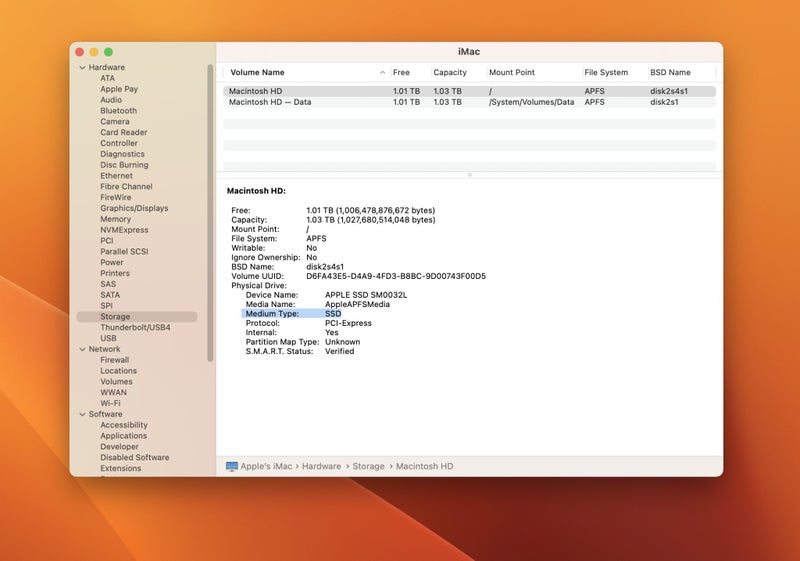
Task: Select USB in the sidebar
Action: (x=108, y=338)
